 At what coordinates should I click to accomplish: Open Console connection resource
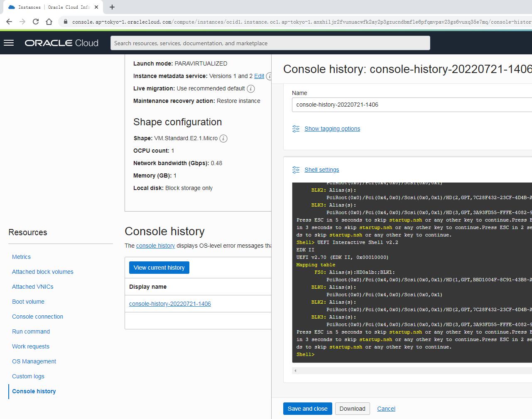(38, 317)
